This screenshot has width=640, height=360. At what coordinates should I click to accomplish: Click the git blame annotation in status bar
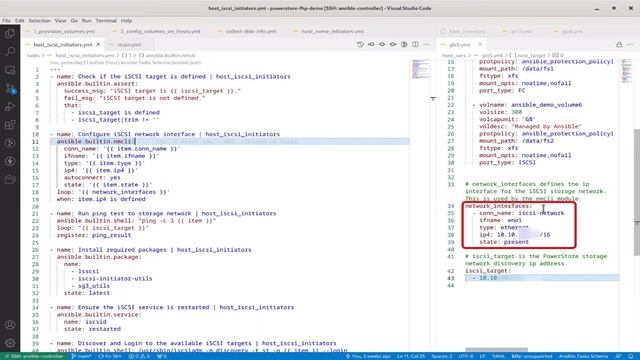pyautogui.click(x=368, y=356)
